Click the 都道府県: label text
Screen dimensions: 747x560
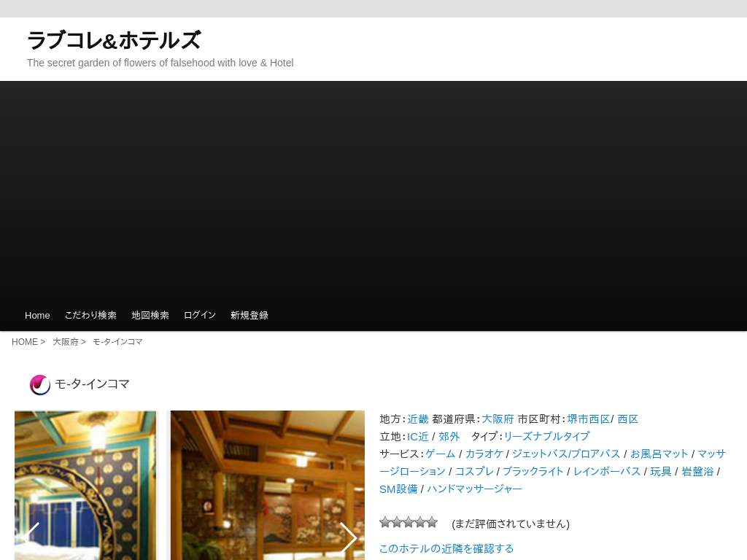pyautogui.click(x=456, y=419)
